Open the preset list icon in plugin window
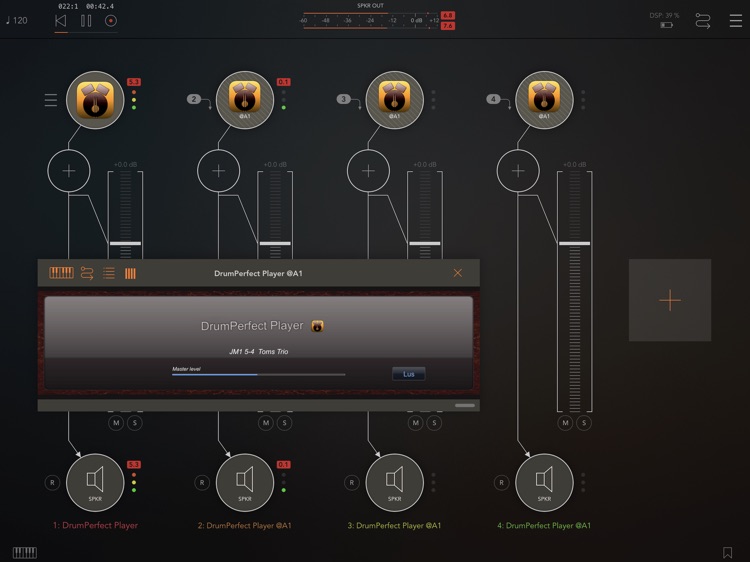Image resolution: width=750 pixels, height=562 pixels. point(109,273)
